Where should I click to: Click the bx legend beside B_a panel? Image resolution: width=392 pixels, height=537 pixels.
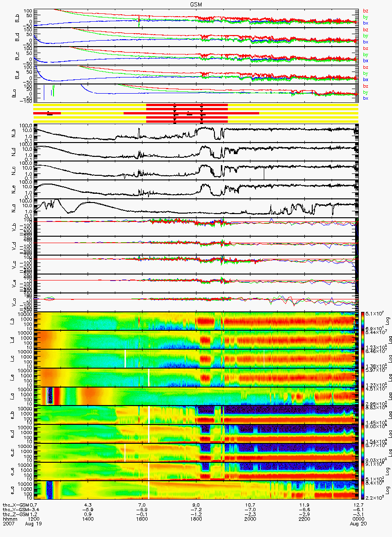366,99
